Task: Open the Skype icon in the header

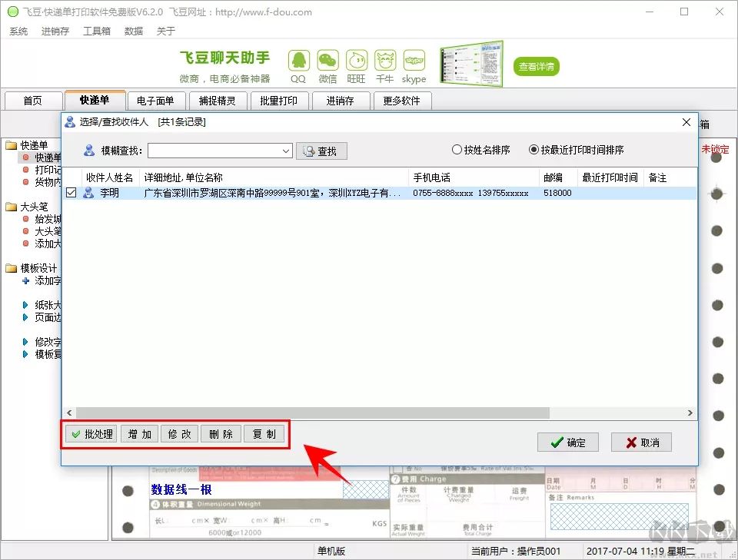Action: [x=414, y=58]
